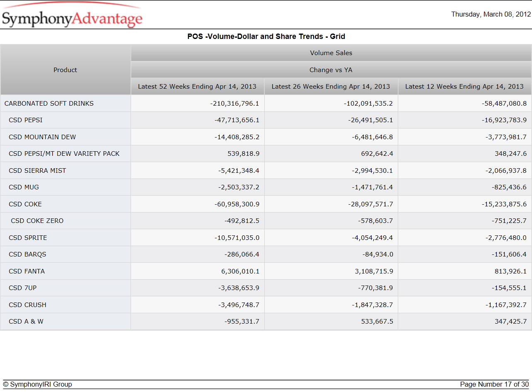Click the © SymphonyIRI Group footer text

pyautogui.click(x=37, y=385)
